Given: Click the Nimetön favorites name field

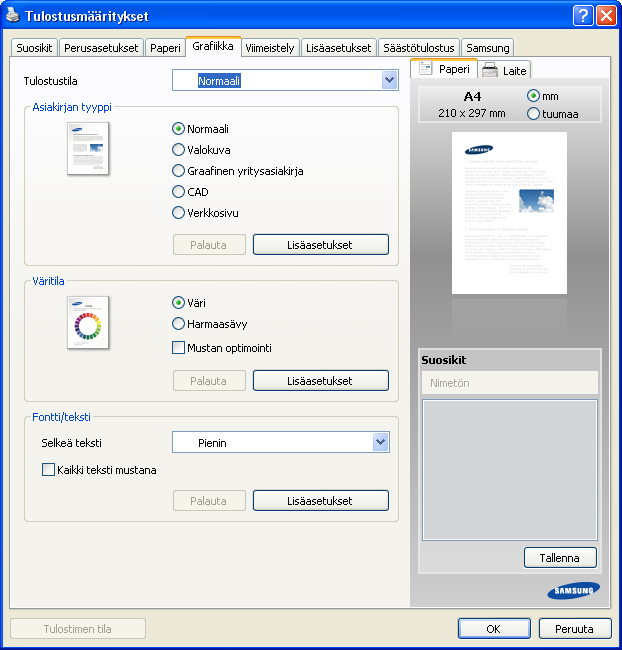Looking at the screenshot, I should click(x=510, y=383).
